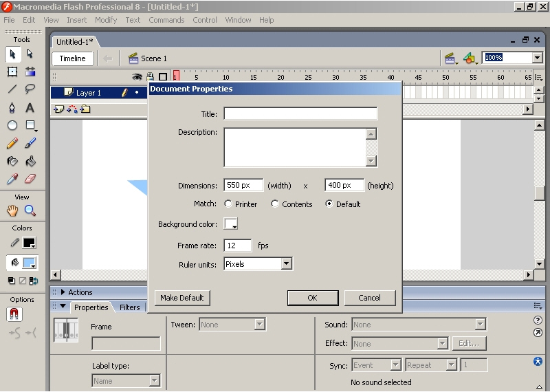This screenshot has width=550, height=392.
Task: Open the File menu
Action: [9, 20]
